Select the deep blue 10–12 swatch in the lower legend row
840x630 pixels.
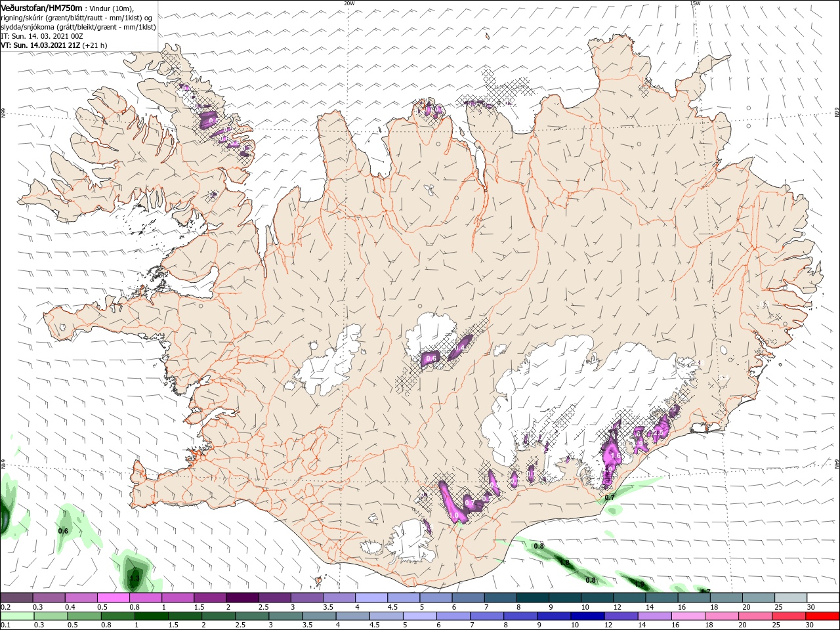click(587, 616)
